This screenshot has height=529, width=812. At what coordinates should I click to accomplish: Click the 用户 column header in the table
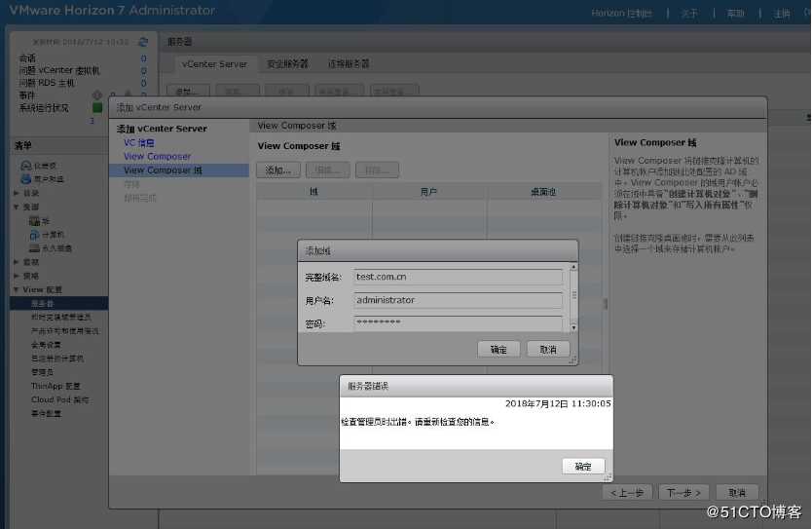(x=428, y=192)
